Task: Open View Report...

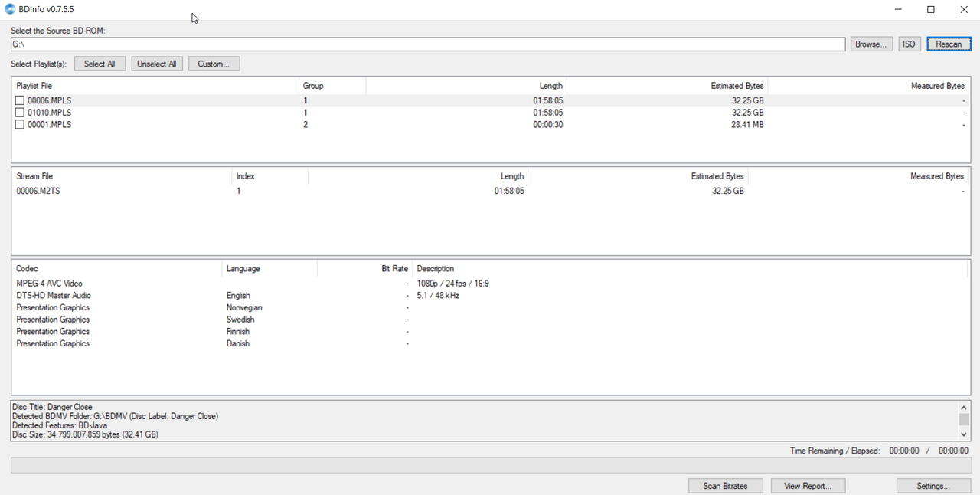Action: click(808, 486)
